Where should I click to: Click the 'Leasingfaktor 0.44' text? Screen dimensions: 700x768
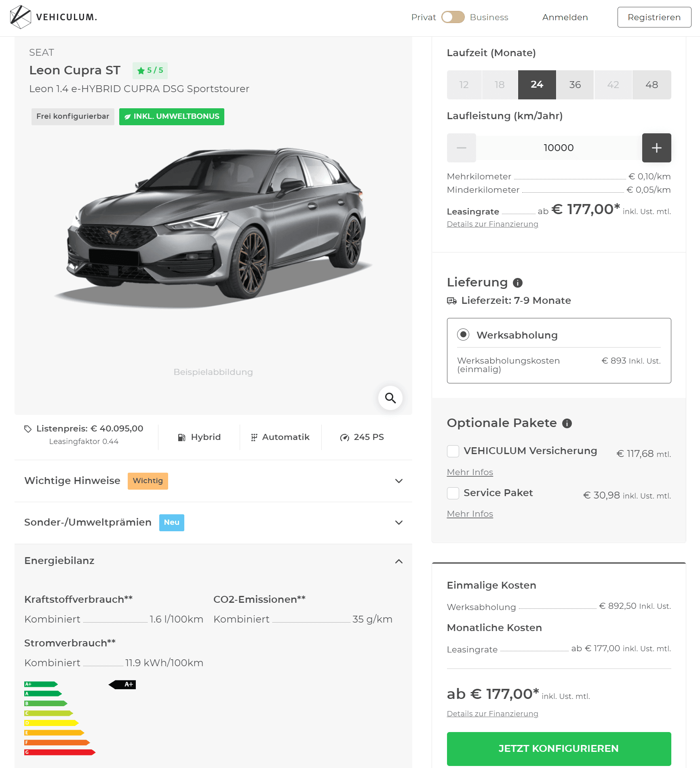84,442
